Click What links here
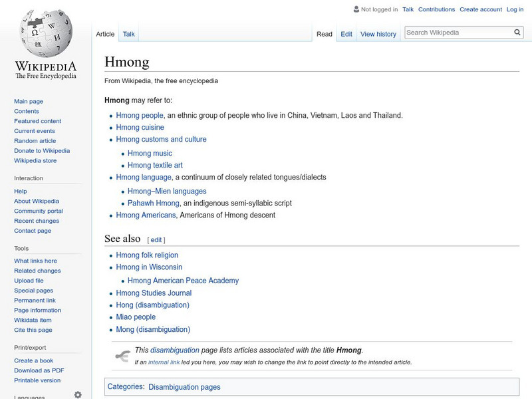 [35, 261]
